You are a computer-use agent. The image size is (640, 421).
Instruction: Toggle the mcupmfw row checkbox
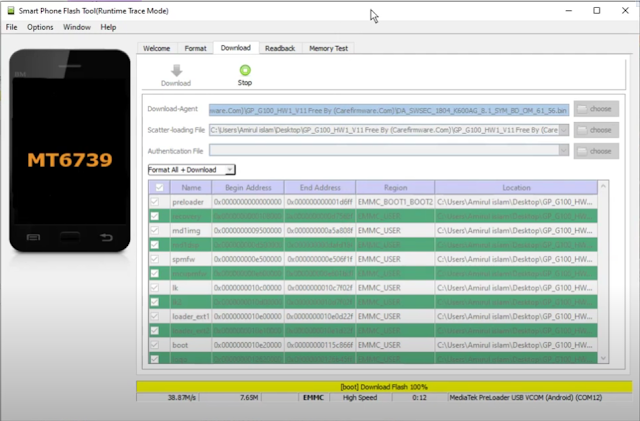(155, 273)
